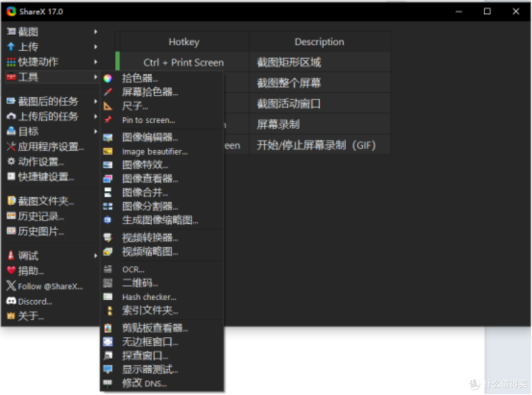Click the 上传 blue arrow icon
Image resolution: width=532 pixels, height=395 pixels.
coord(11,46)
